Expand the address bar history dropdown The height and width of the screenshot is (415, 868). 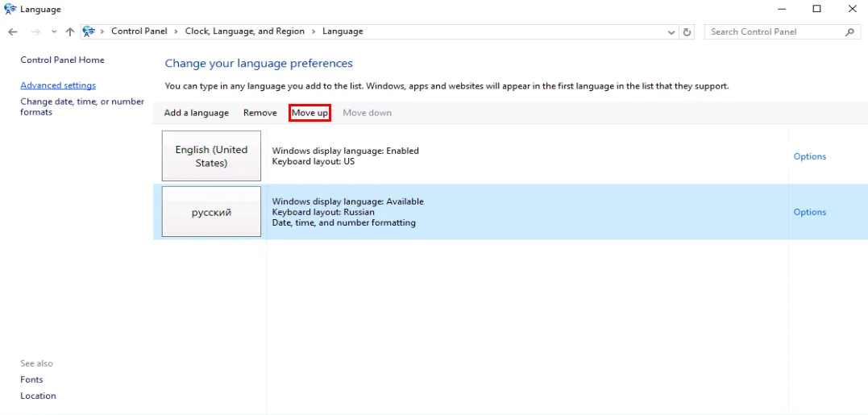tap(671, 32)
